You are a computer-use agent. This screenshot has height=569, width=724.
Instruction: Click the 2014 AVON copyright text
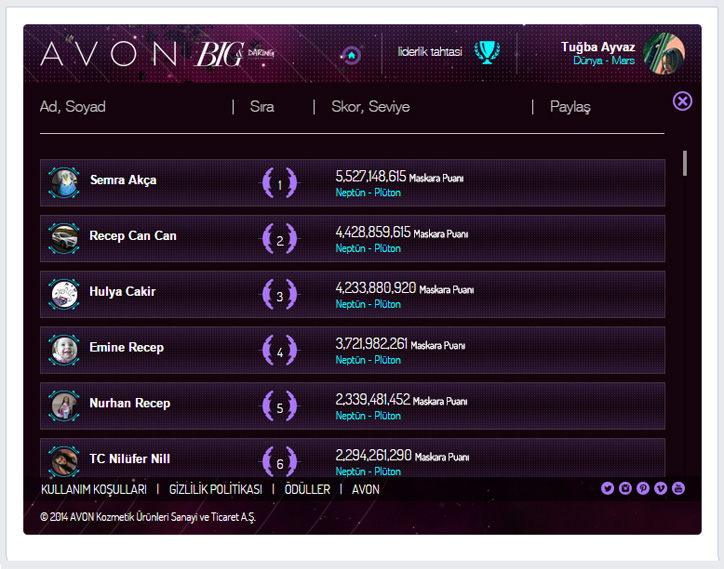tap(148, 517)
